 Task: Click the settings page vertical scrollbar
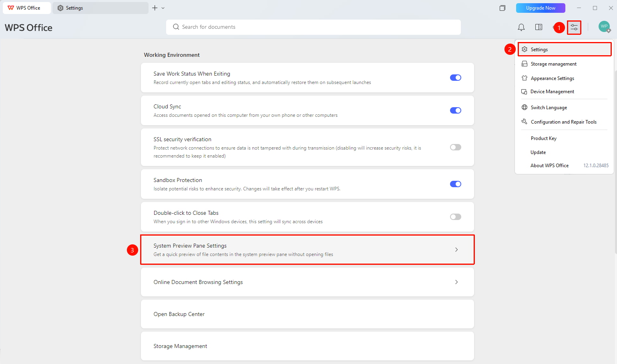pos(615,162)
